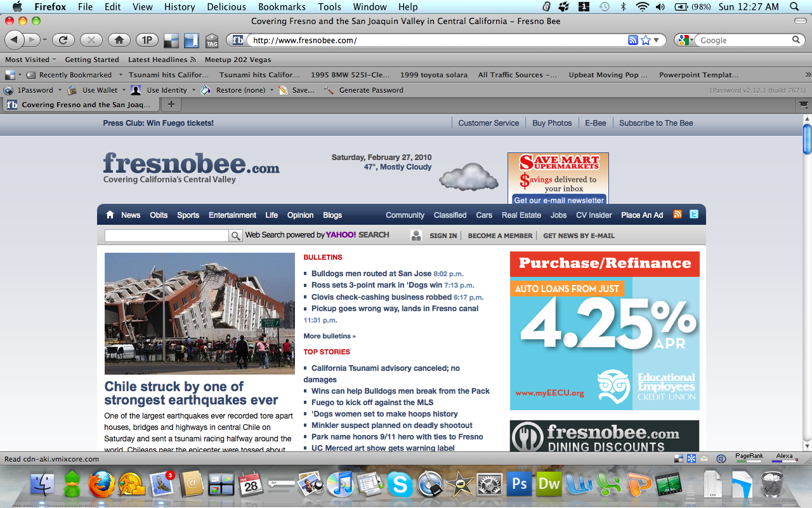Click the SIGN IN link
Screen dimensions: 812x508
click(x=443, y=236)
